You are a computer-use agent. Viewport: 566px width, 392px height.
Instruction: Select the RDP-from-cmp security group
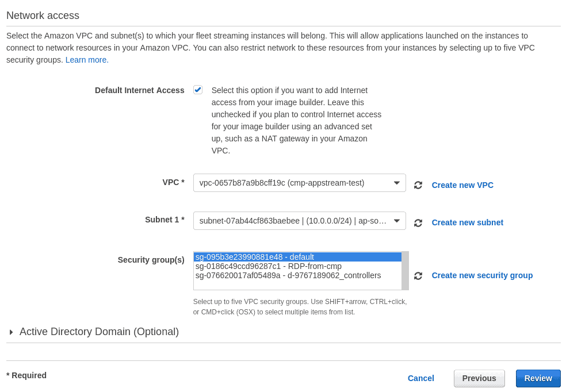coord(268,266)
